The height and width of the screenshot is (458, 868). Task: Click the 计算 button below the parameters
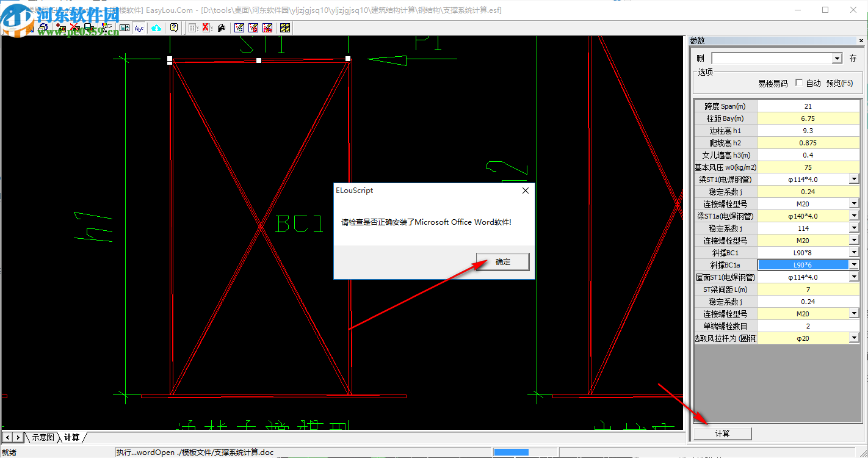pos(723,434)
